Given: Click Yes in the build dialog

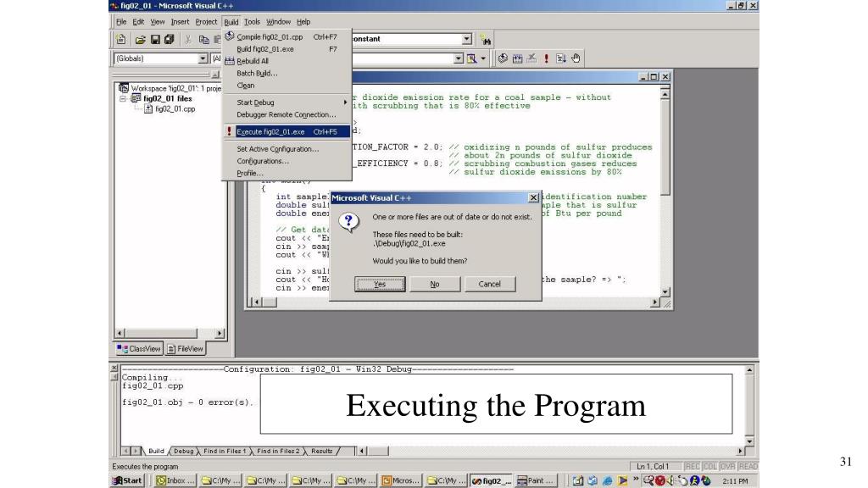Looking at the screenshot, I should pos(380,284).
